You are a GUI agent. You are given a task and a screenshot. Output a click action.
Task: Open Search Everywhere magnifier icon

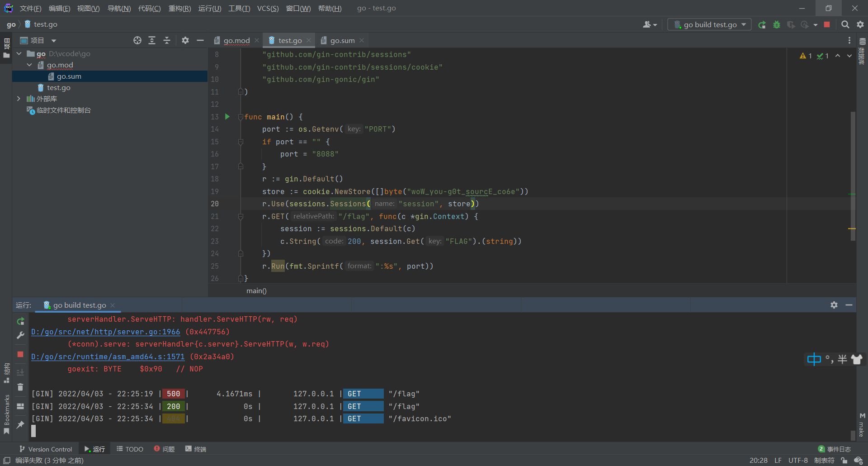[845, 25]
